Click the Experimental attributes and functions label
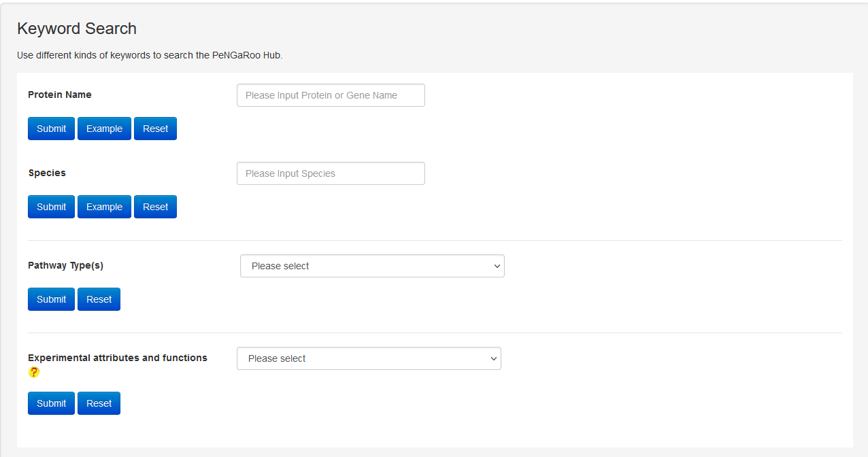Viewport: 868px width, 457px height. coord(118,358)
